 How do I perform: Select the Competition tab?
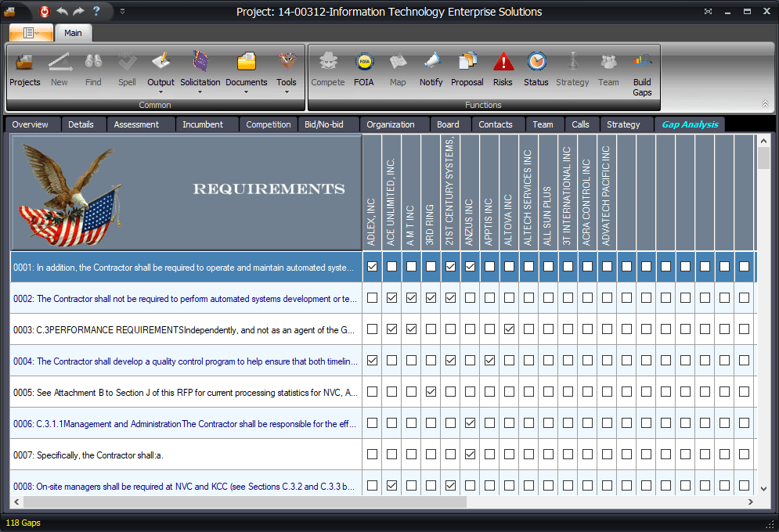pos(268,124)
